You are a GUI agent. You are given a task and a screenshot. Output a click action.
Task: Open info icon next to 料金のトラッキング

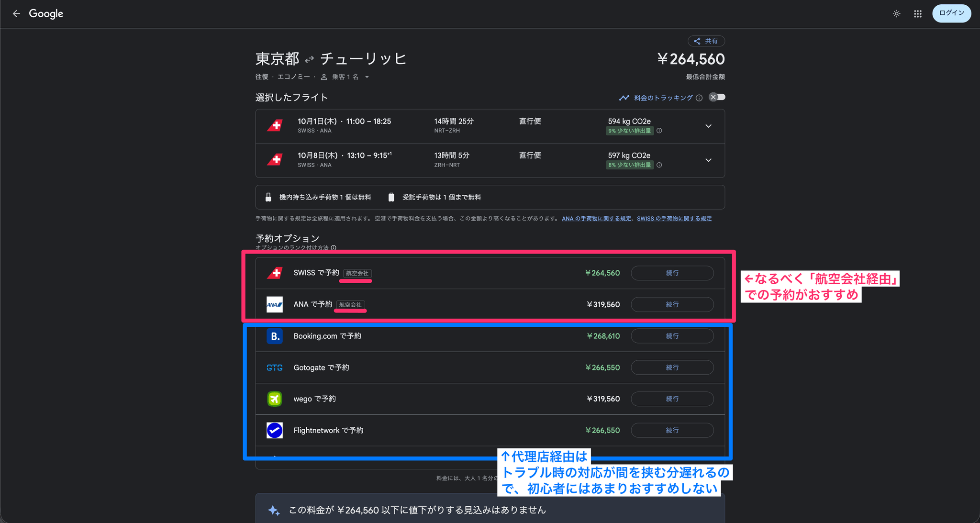[x=699, y=98]
